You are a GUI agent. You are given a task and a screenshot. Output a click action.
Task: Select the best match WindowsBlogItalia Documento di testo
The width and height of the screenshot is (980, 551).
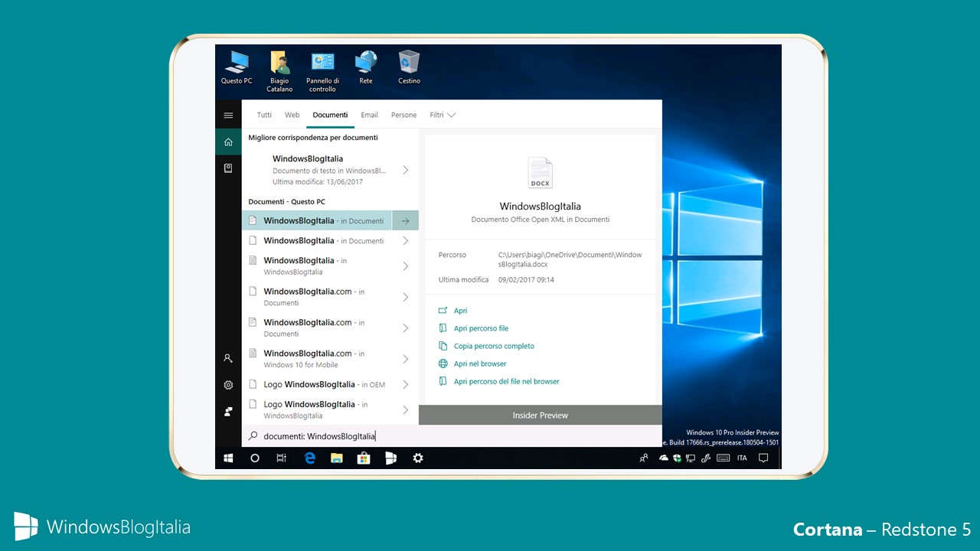coord(330,170)
